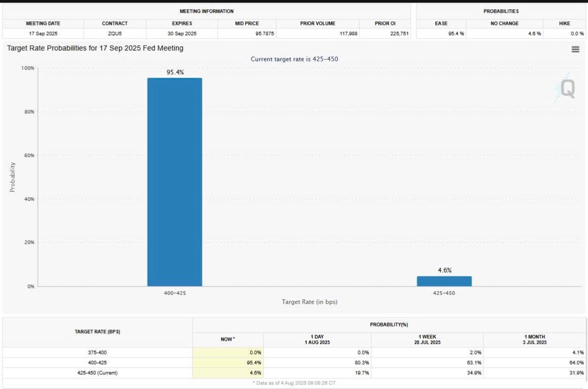Select the HIKE probability '0.0 %' cell
Viewport: 588px width, 389px height.
click(564, 33)
